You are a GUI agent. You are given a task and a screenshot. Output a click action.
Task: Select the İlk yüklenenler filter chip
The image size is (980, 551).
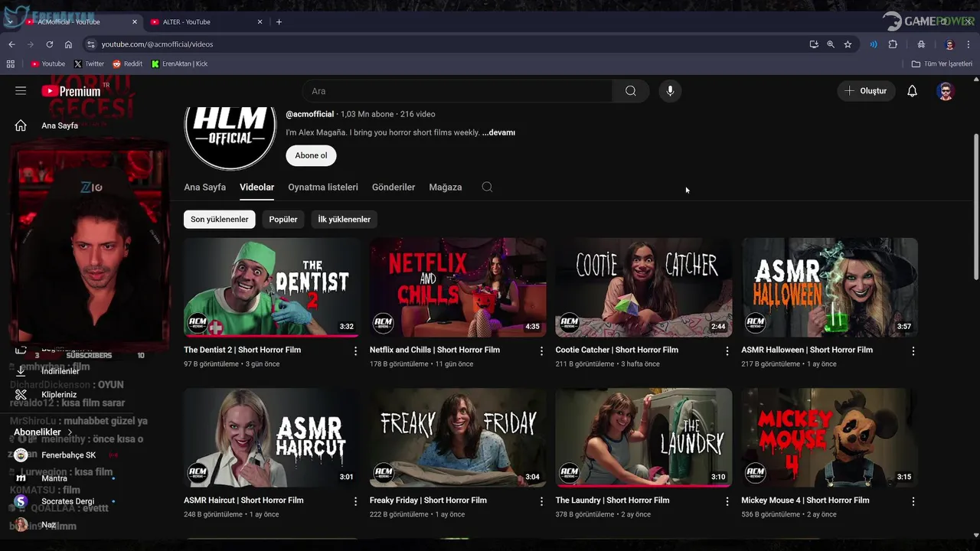pyautogui.click(x=345, y=220)
